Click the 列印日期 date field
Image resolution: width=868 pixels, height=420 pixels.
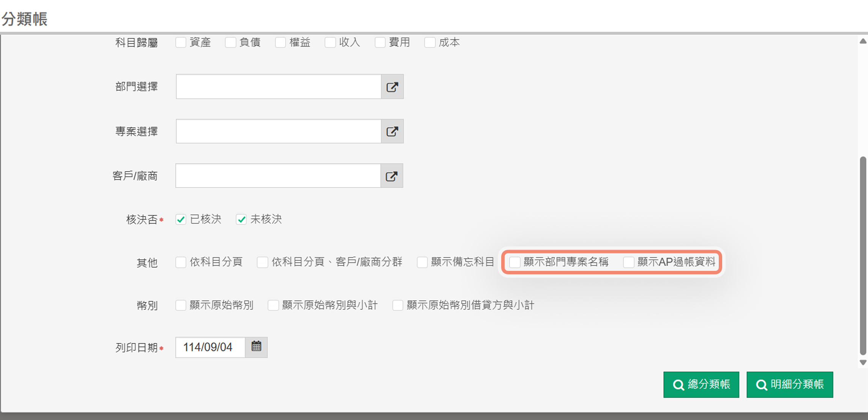click(210, 347)
